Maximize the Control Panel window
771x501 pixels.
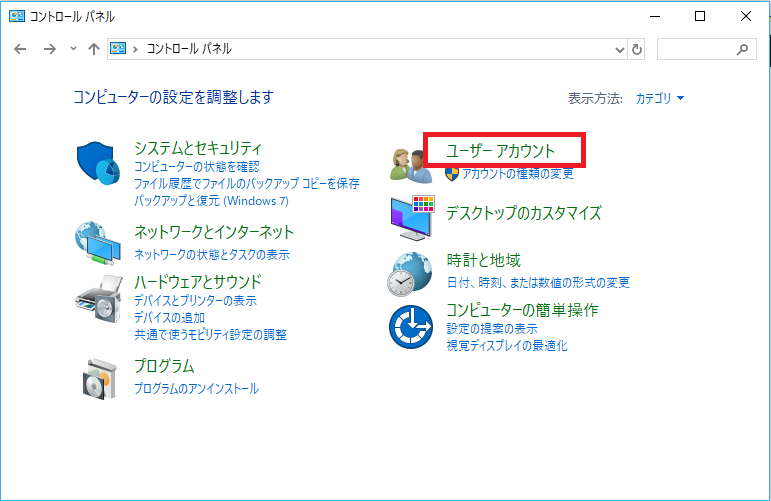click(x=700, y=16)
